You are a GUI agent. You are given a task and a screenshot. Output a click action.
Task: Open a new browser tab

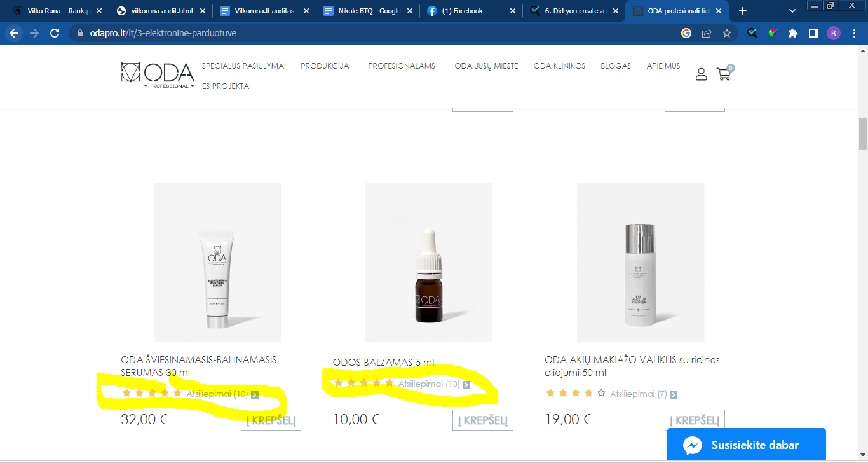[743, 11]
